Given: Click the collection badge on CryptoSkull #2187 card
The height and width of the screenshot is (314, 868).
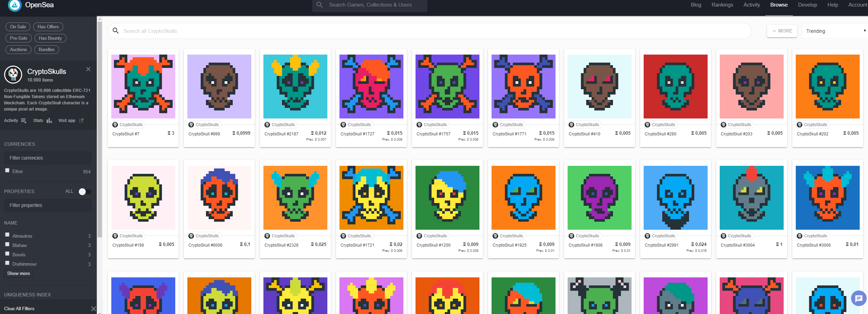Looking at the screenshot, I should [x=280, y=125].
